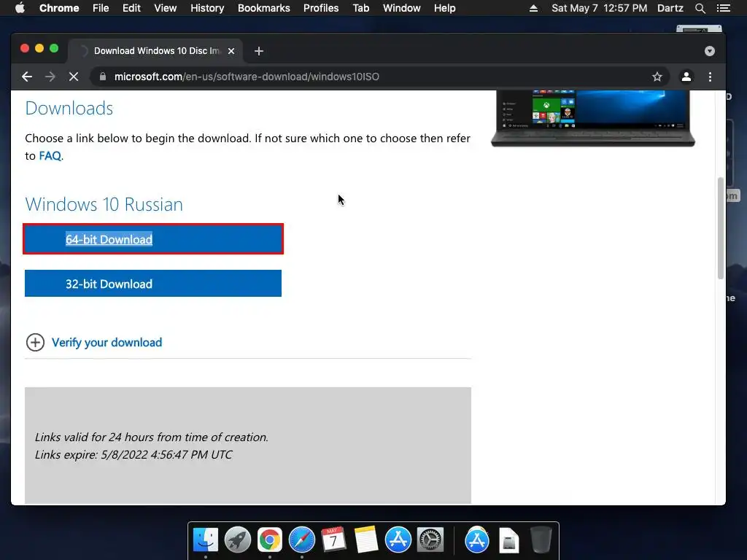Click the 64-bit Download button
747x560 pixels.
coord(153,239)
